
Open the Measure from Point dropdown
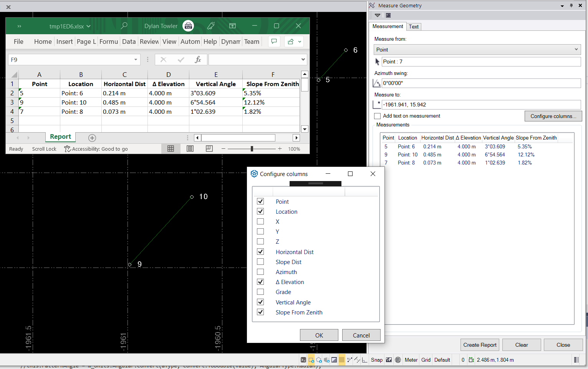tap(477, 50)
